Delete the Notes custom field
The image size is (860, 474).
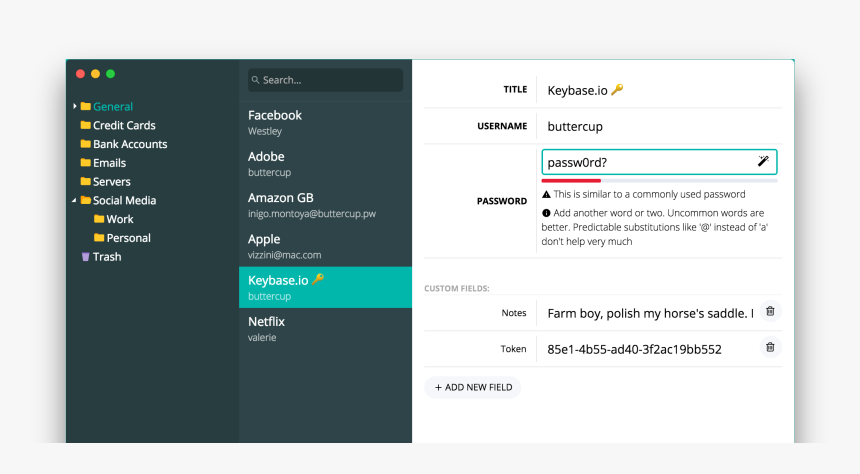click(x=770, y=311)
